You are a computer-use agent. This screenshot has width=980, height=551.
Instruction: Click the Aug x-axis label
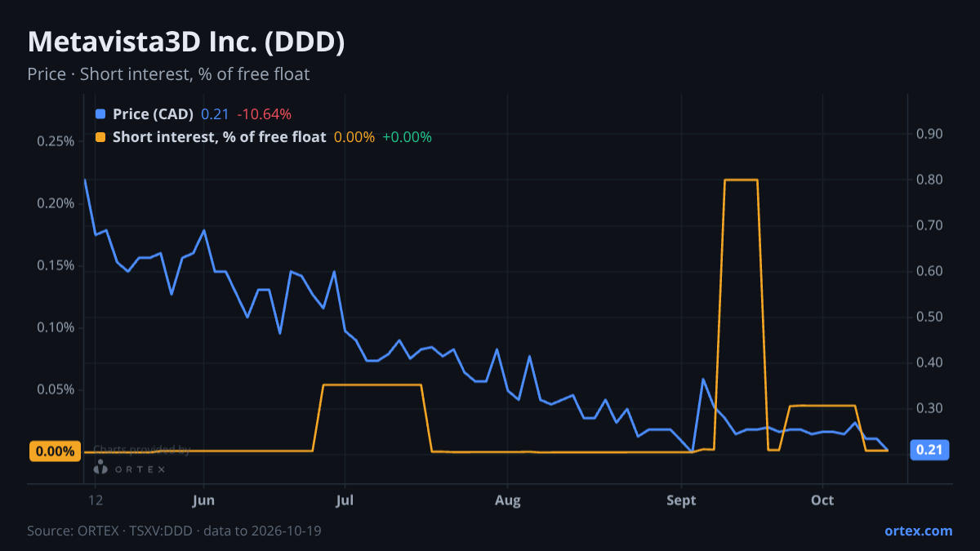point(508,500)
